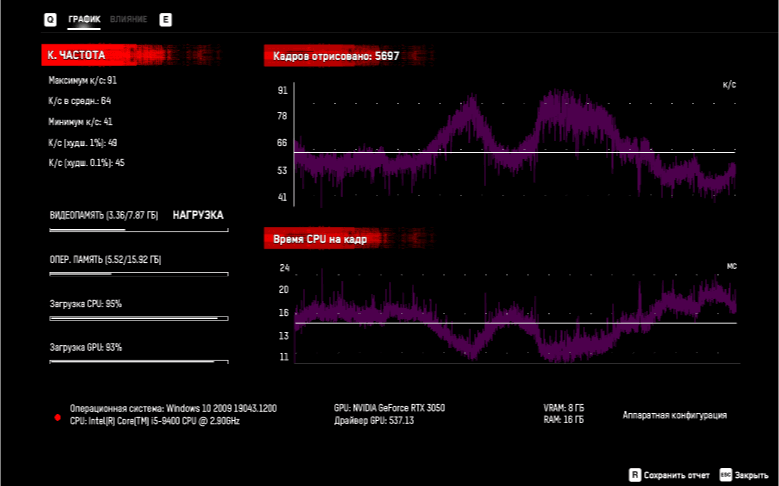Click ОПЕР. ПАМЯТЬ (5.52/15.92 ГБ) label
Image resolution: width=779 pixels, height=486 pixels.
pos(105,259)
